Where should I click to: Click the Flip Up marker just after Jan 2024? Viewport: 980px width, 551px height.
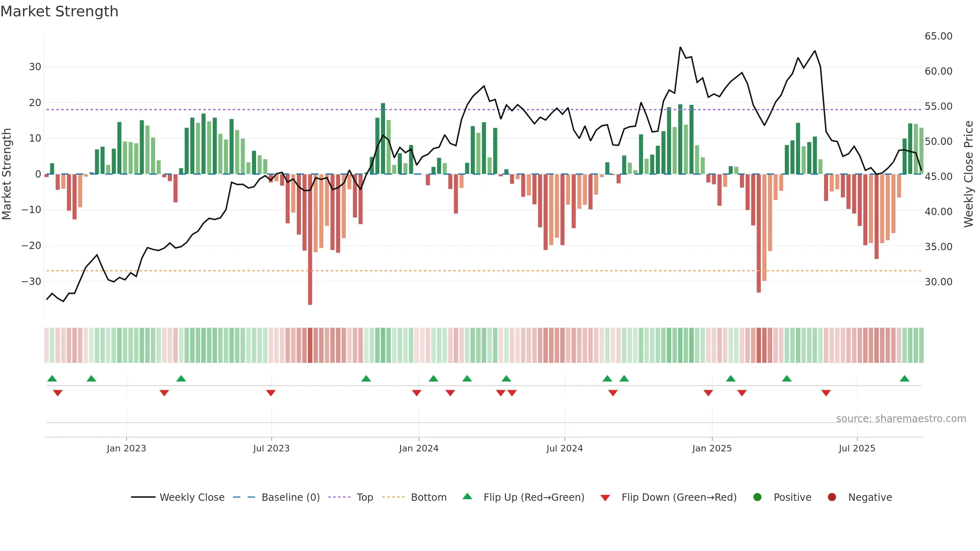tap(434, 378)
